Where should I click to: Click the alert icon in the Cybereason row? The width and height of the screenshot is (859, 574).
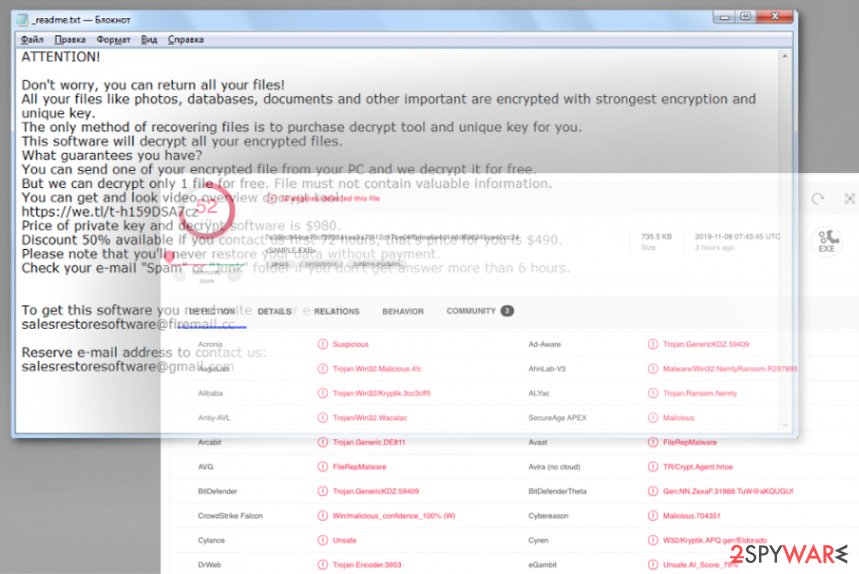coord(652,515)
